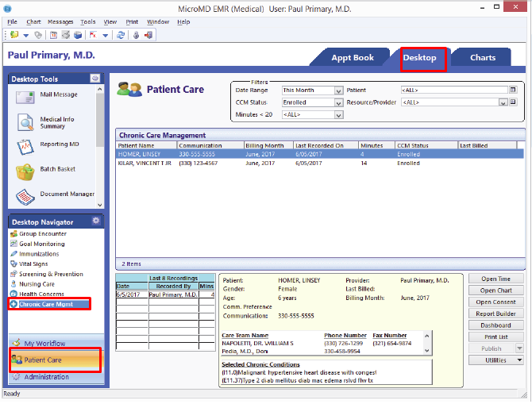The height and width of the screenshot is (404, 532).
Task: Open the View menu
Action: [110, 21]
